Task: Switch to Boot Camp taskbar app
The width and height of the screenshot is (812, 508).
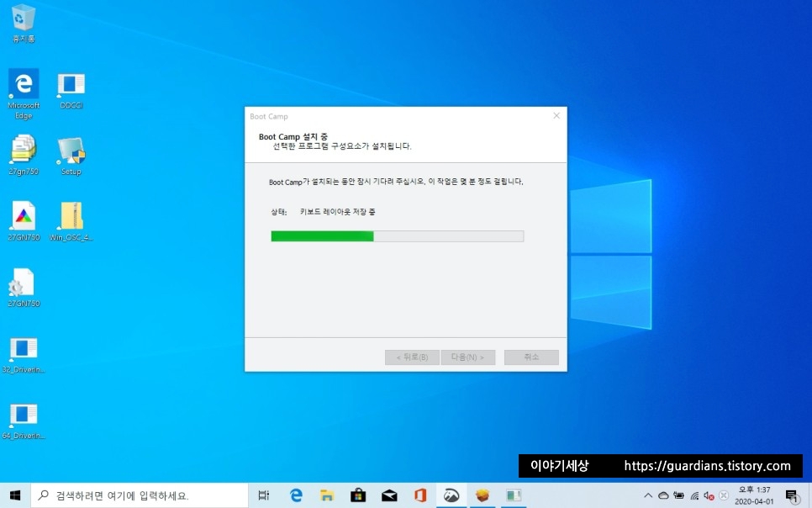Action: [451, 495]
